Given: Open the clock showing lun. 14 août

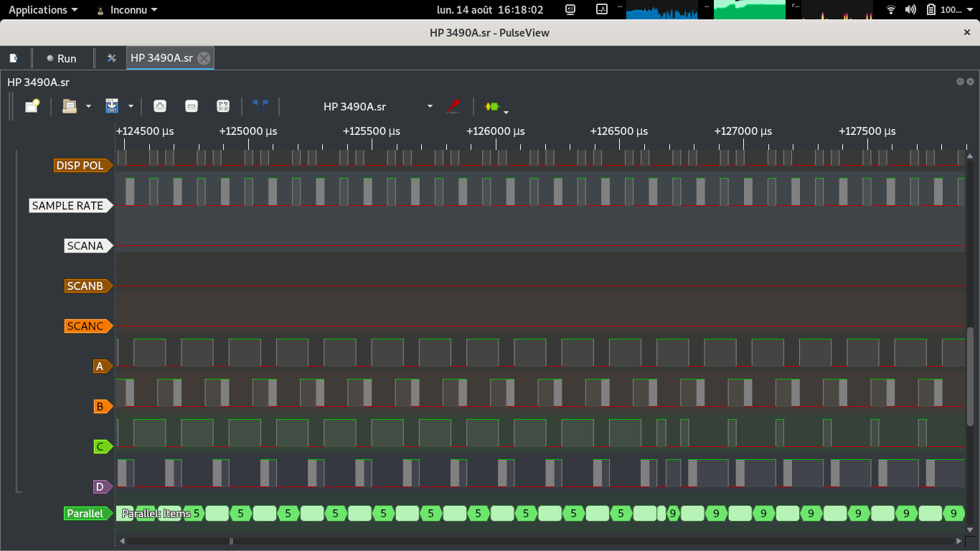Looking at the screenshot, I should (490, 10).
